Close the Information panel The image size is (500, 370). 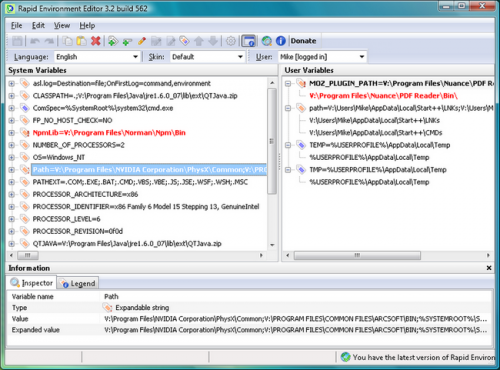pyautogui.click(x=489, y=268)
